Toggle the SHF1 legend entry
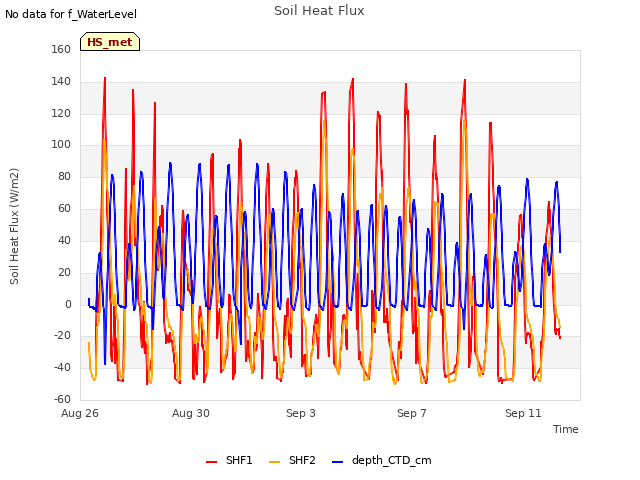640x480 pixels. point(229,460)
